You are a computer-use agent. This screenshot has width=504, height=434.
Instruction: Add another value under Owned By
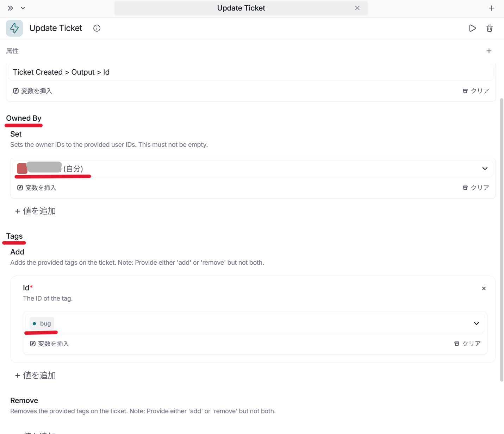36,211
